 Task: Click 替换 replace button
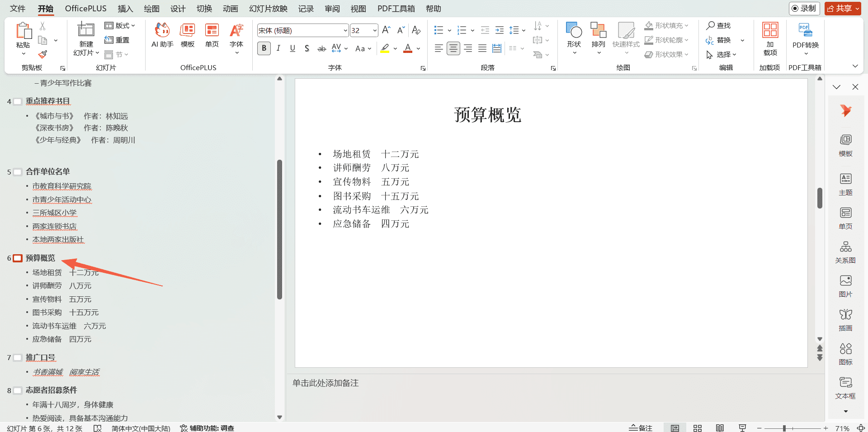point(718,40)
